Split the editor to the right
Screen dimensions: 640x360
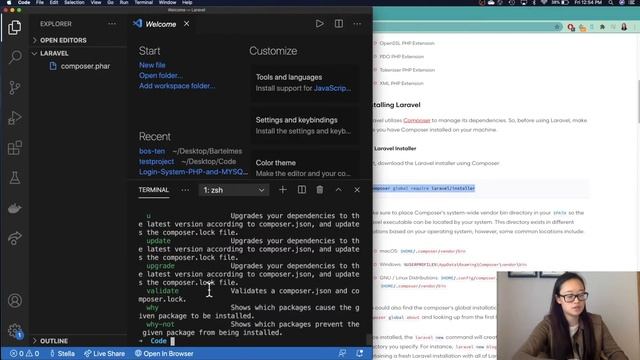[x=339, y=24]
